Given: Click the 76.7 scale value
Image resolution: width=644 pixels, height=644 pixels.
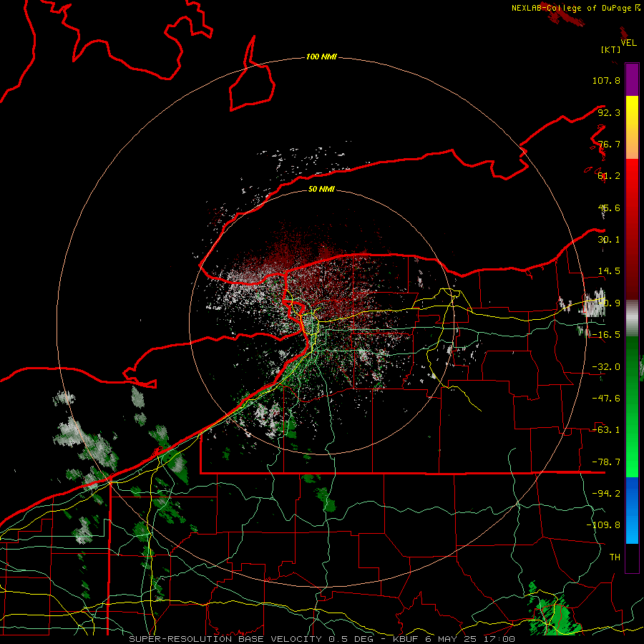Looking at the screenshot, I should 609,144.
